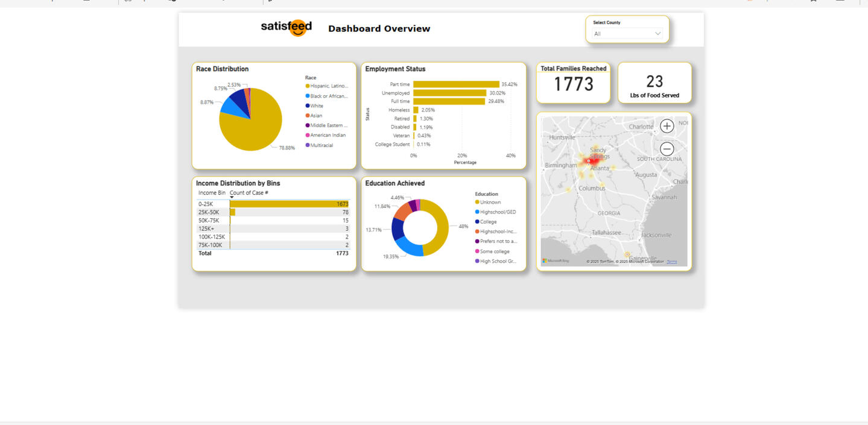
Task: Click the Microsoft Bing logo on map
Action: [x=556, y=261]
